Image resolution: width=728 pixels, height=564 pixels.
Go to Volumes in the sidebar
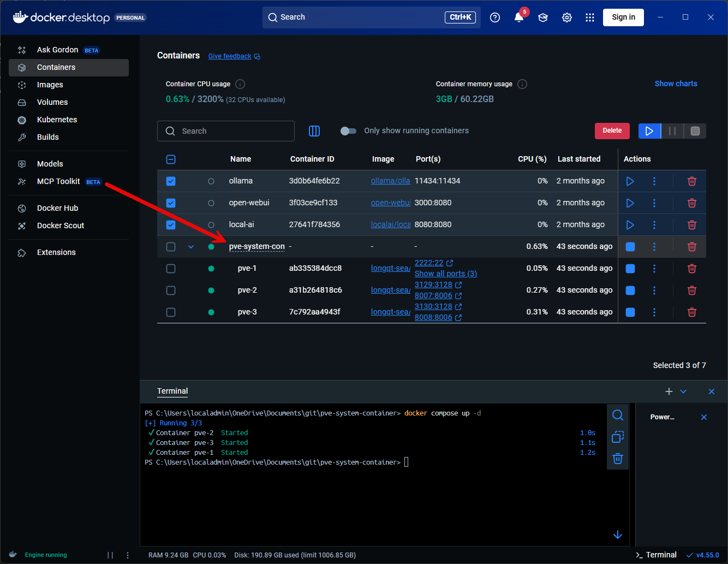click(69, 103)
